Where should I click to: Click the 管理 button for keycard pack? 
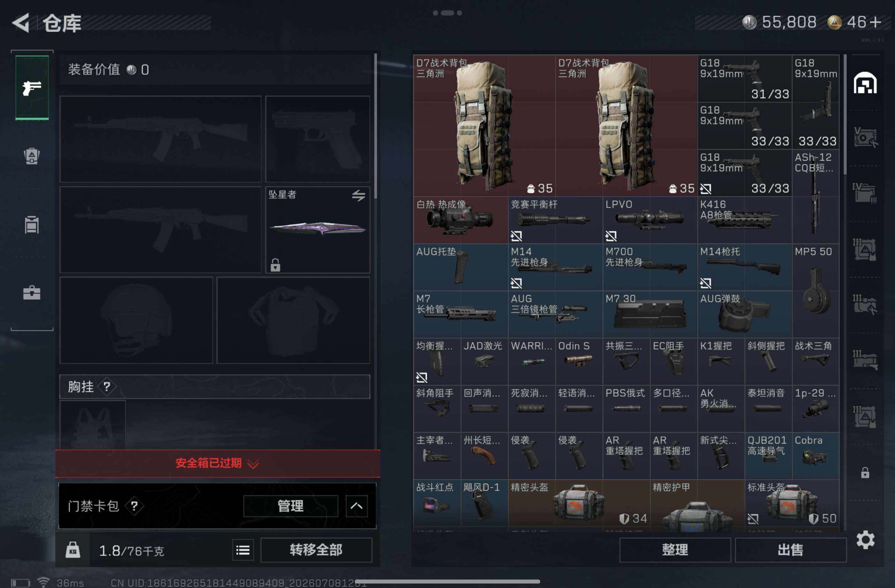290,506
